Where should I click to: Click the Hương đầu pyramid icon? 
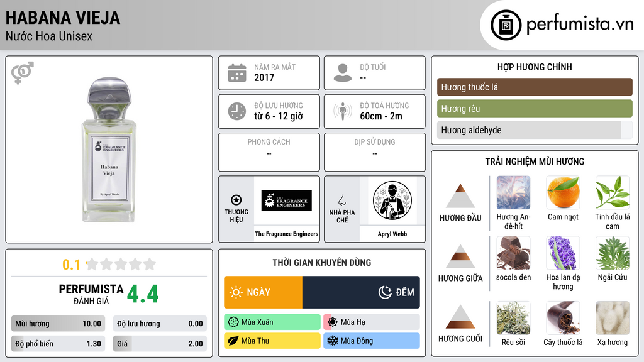(460, 196)
